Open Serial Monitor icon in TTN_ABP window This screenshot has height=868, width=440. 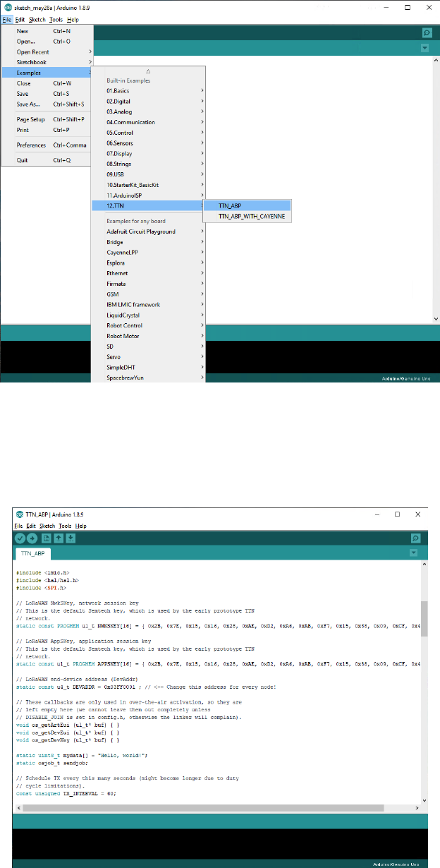click(416, 538)
